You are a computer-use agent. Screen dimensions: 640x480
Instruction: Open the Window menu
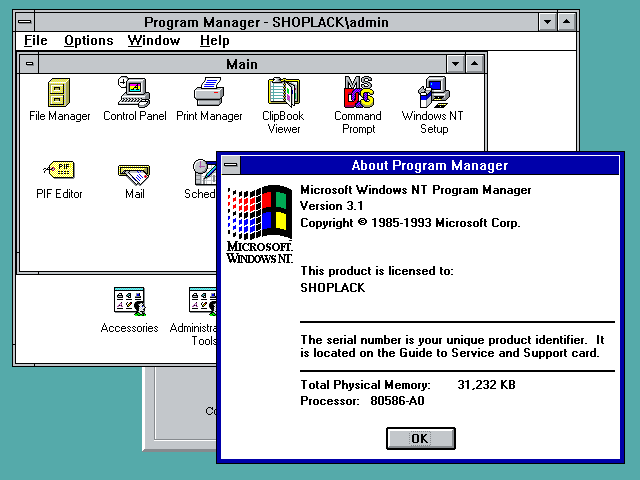pos(153,40)
